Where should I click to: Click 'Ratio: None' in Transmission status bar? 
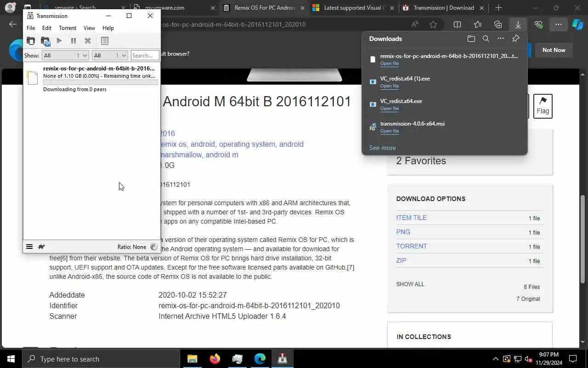pyautogui.click(x=132, y=247)
